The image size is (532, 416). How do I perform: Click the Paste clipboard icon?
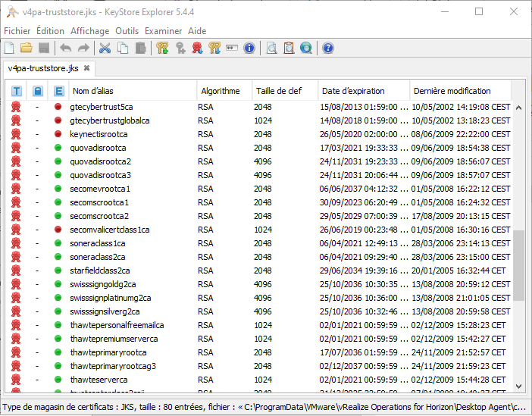coord(140,48)
